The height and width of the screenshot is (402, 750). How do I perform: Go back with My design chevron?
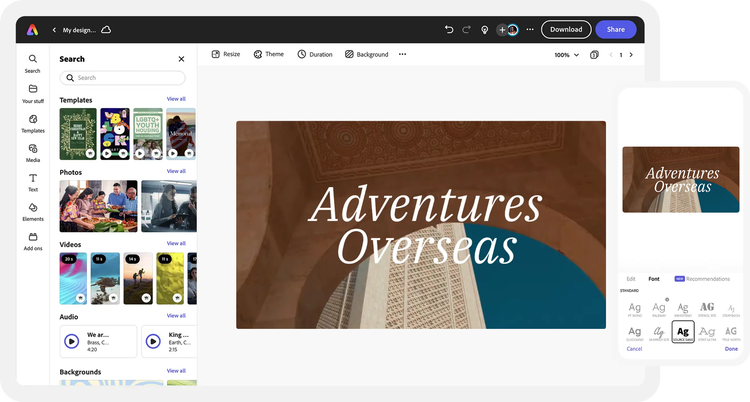[x=54, y=30]
